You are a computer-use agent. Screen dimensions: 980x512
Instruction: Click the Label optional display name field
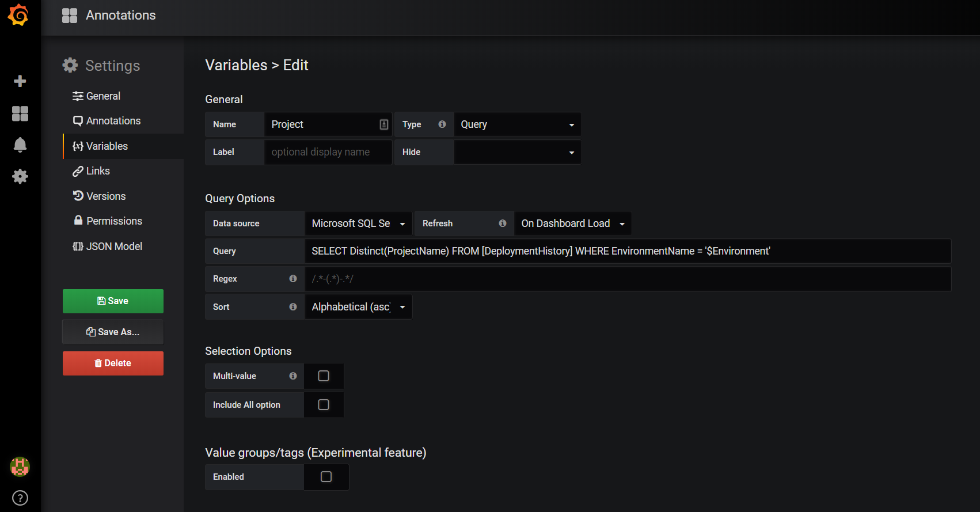[328, 152]
